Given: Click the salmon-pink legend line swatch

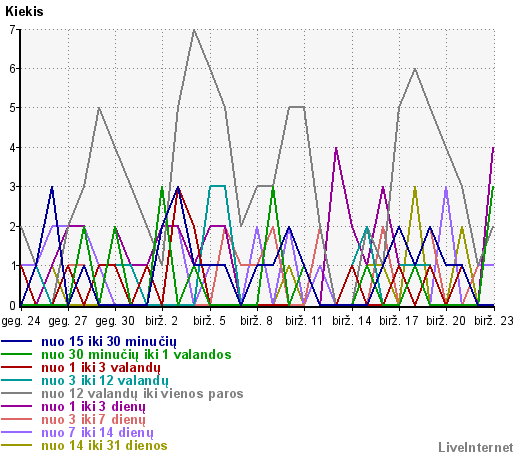Looking at the screenshot, I should 17,419.
